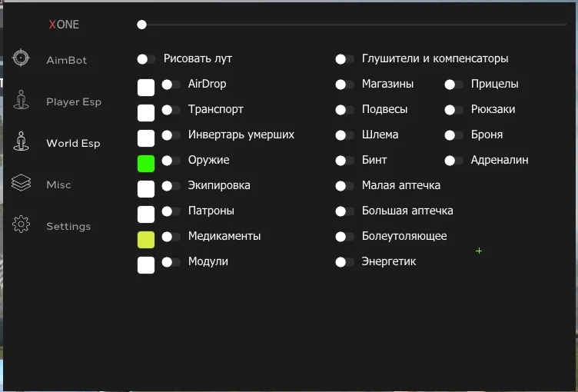
Task: Open the Misc tab
Action: [x=58, y=184]
